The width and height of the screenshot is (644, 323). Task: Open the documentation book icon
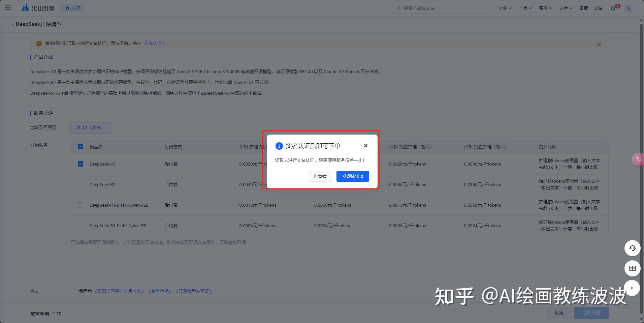pos(632,268)
